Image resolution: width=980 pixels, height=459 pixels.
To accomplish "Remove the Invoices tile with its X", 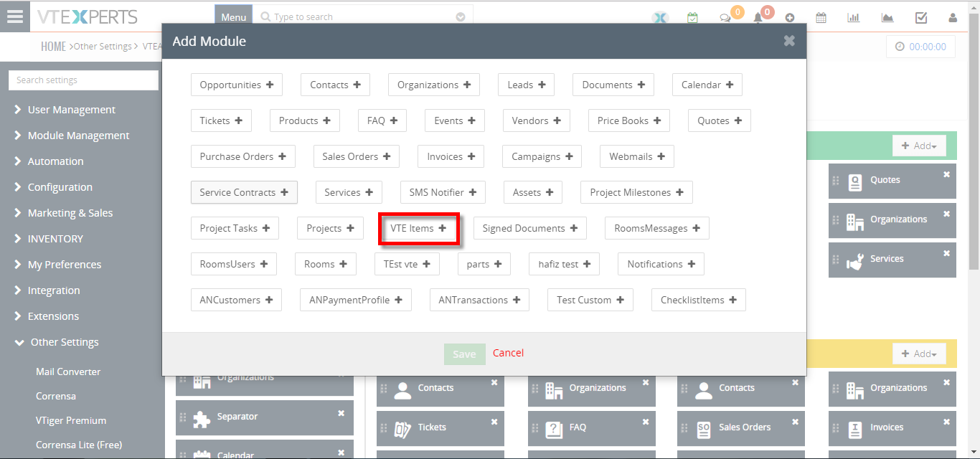I will pos(946,422).
